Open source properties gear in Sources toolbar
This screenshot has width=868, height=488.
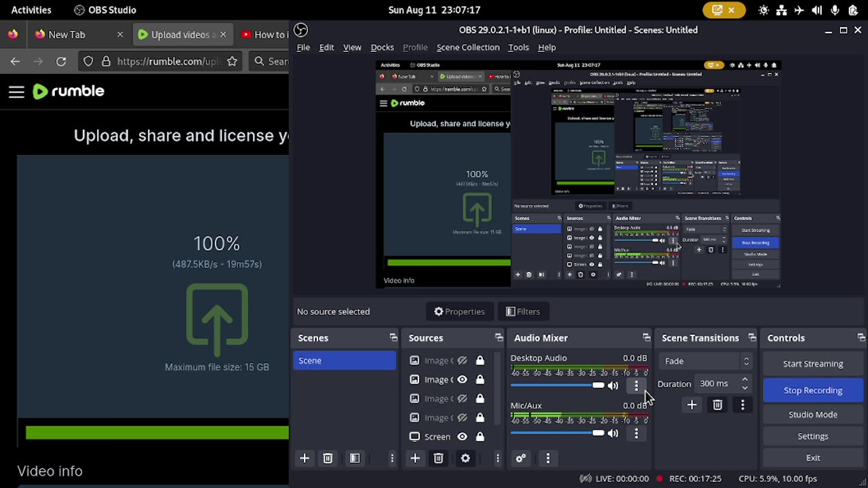click(465, 458)
